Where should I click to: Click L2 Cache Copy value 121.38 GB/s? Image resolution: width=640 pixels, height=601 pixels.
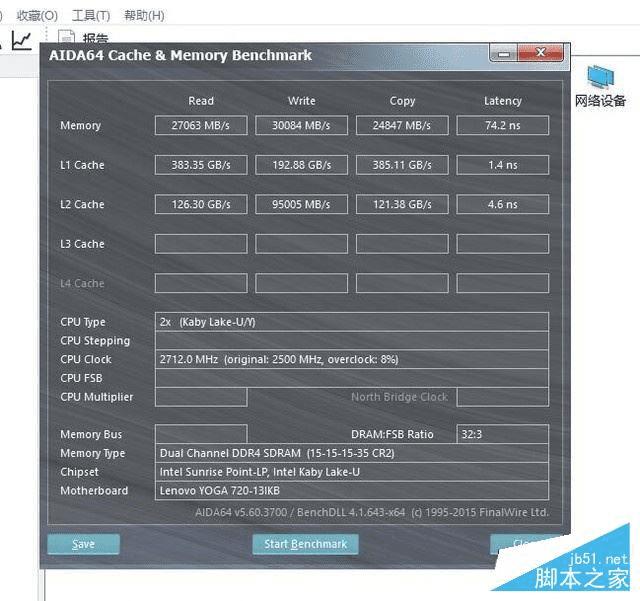(x=402, y=204)
